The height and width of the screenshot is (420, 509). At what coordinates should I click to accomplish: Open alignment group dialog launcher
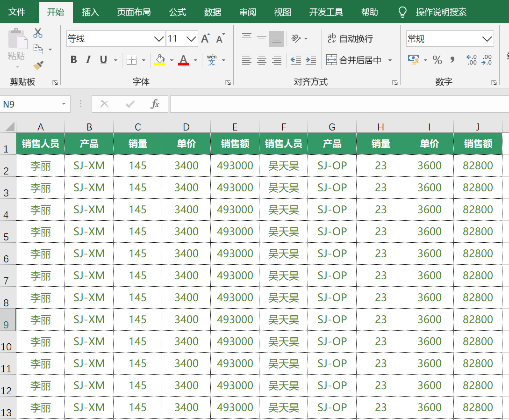[395, 82]
